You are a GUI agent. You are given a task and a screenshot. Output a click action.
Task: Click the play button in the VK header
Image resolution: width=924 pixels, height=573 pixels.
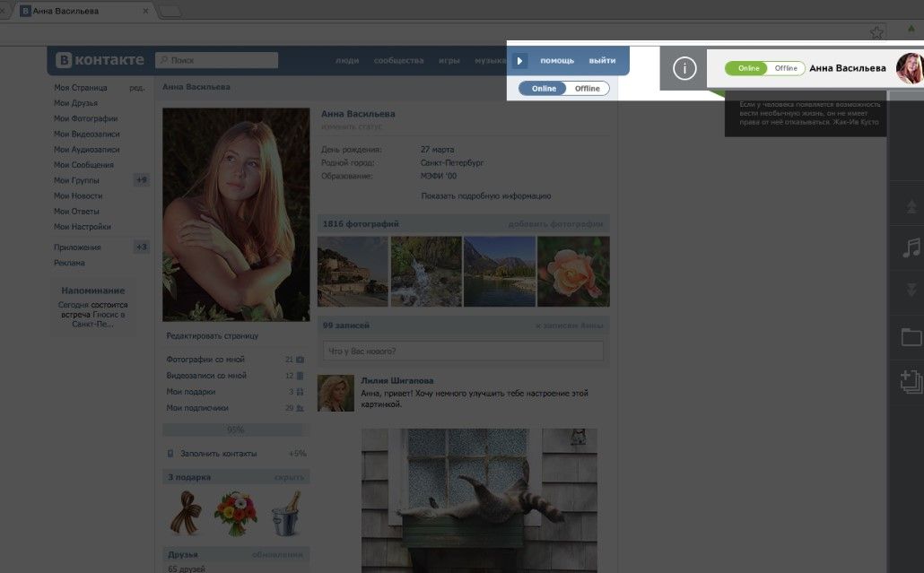pyautogui.click(x=519, y=61)
